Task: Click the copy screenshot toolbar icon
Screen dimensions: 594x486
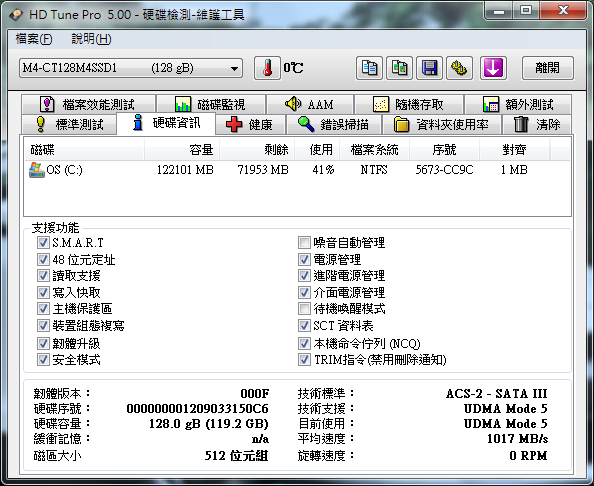Action: (399, 68)
